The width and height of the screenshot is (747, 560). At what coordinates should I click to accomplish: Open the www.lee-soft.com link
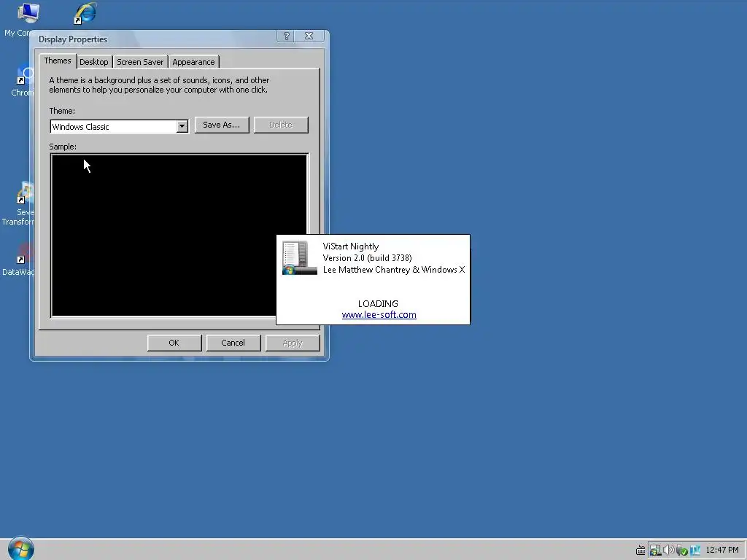pos(379,315)
